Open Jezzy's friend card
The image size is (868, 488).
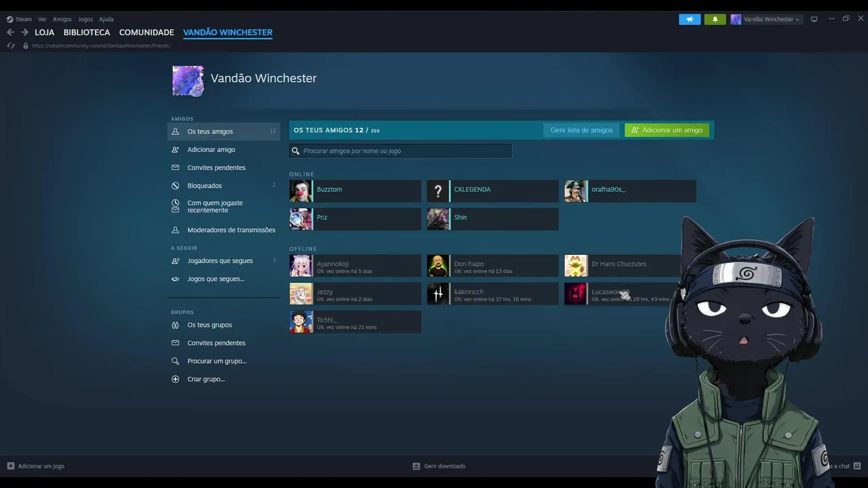click(355, 293)
